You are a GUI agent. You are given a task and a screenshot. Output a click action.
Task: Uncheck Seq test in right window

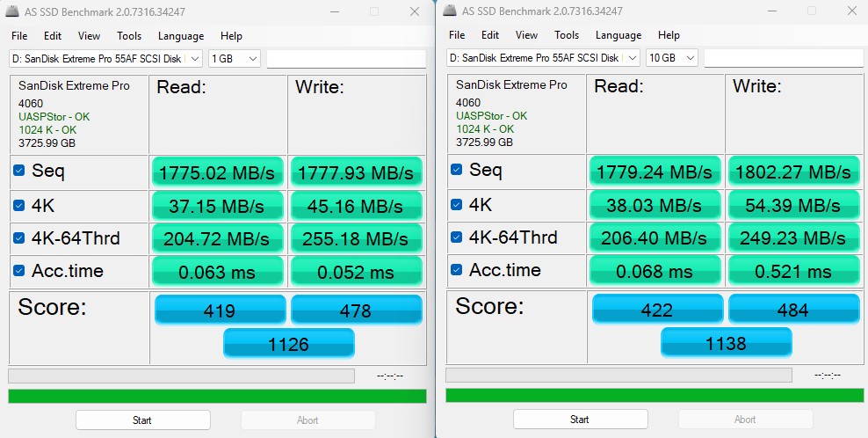tap(456, 169)
